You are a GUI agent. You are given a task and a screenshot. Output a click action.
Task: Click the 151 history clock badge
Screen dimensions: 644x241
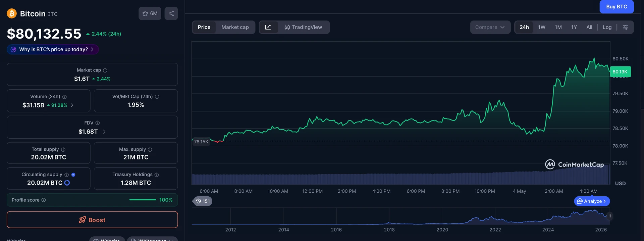[203, 201]
